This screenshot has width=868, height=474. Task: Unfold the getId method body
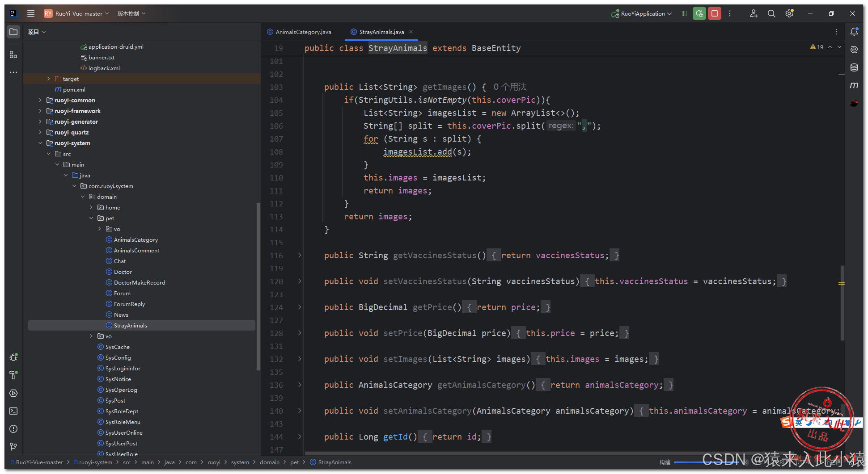coord(300,436)
